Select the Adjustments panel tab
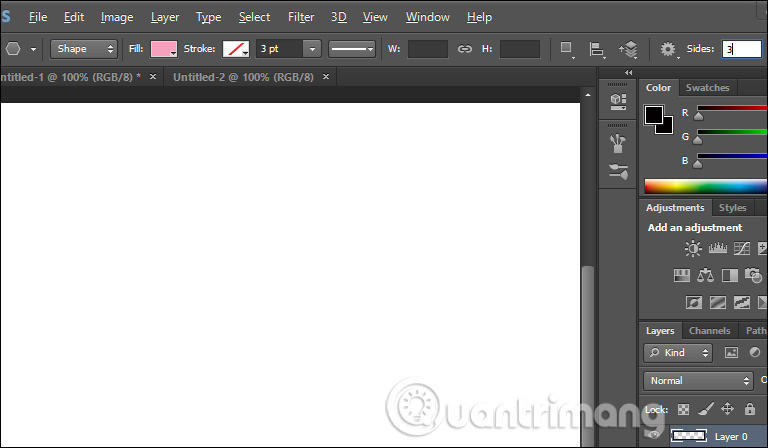 click(674, 208)
